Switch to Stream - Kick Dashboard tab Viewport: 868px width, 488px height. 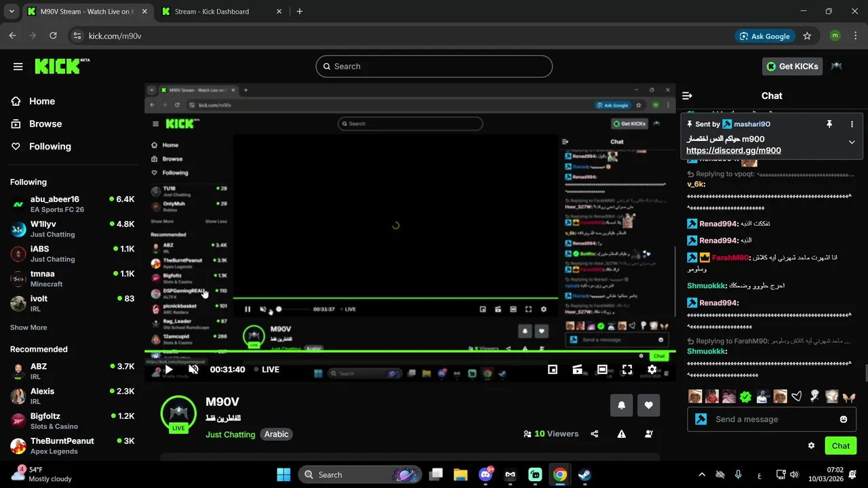point(220,12)
